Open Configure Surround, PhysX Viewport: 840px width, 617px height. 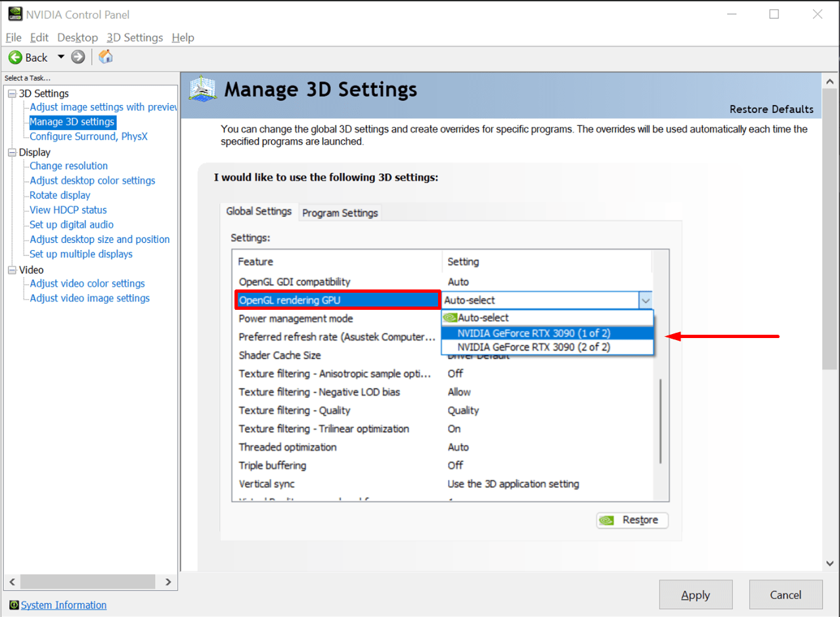(x=89, y=137)
